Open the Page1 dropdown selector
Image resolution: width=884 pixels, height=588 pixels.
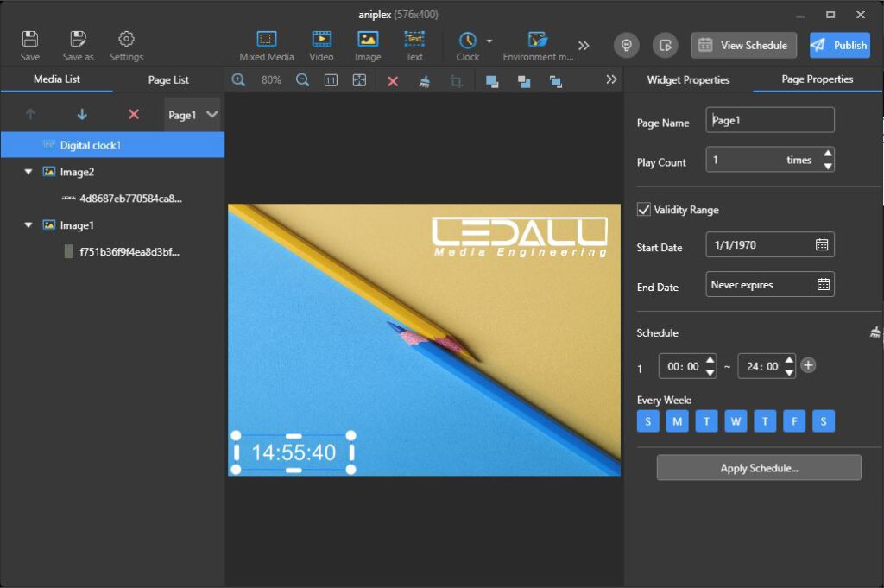pos(193,115)
